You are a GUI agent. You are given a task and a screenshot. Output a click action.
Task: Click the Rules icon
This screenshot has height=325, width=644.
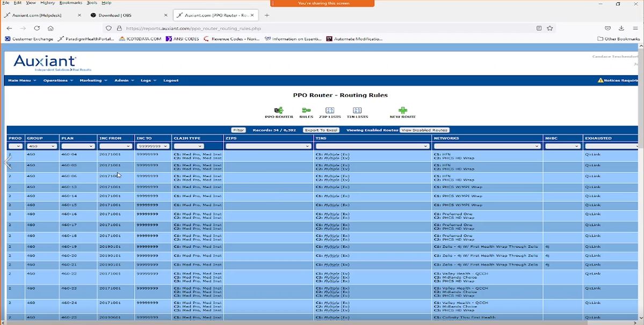point(306,110)
